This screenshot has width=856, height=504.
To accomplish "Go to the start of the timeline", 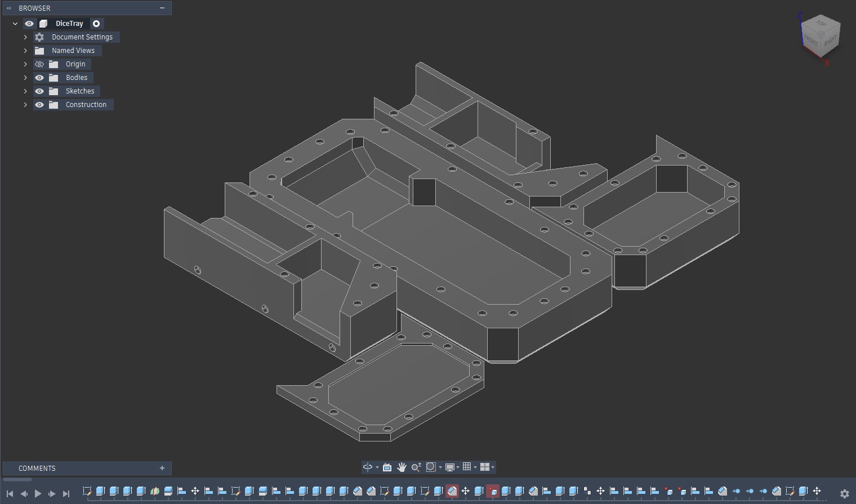I will click(x=10, y=494).
